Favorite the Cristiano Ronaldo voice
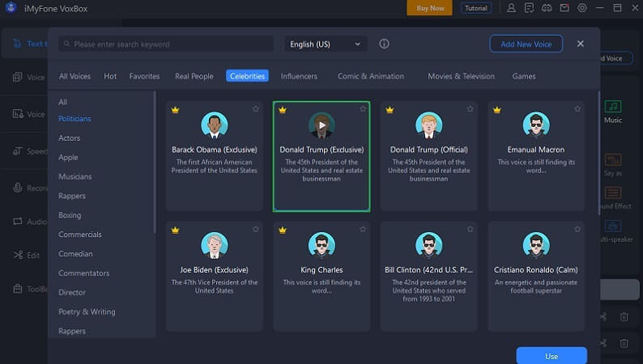Screen dimensions: 643x364 [x=577, y=229]
